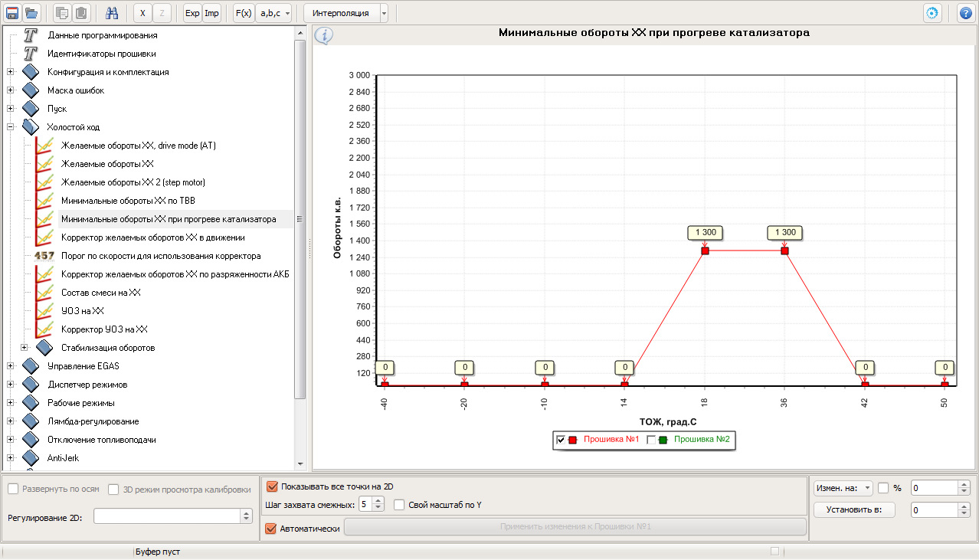The height and width of the screenshot is (560, 979).
Task: Select the 0 point at 42 degrees
Action: pos(865,385)
